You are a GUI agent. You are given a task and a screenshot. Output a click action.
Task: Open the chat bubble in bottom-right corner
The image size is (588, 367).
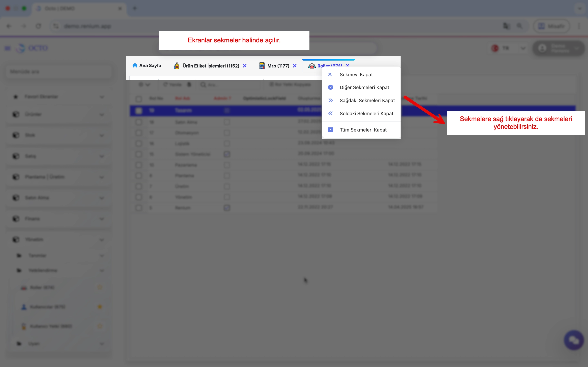point(574,340)
